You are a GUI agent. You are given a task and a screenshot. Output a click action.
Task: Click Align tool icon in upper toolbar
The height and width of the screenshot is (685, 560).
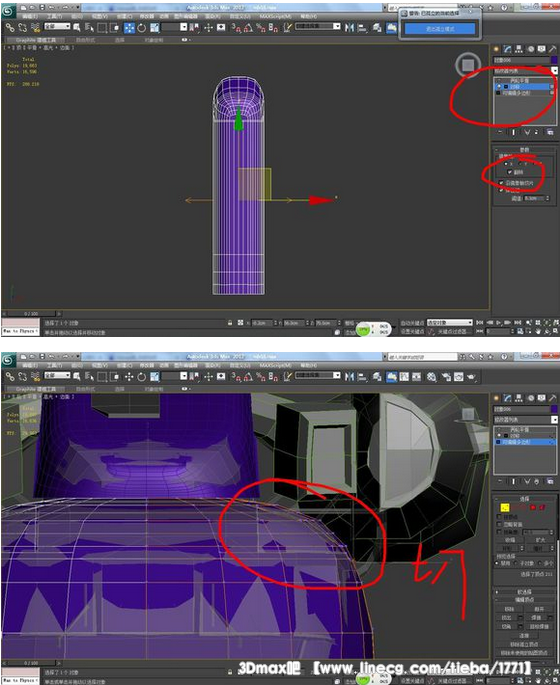pos(362,28)
